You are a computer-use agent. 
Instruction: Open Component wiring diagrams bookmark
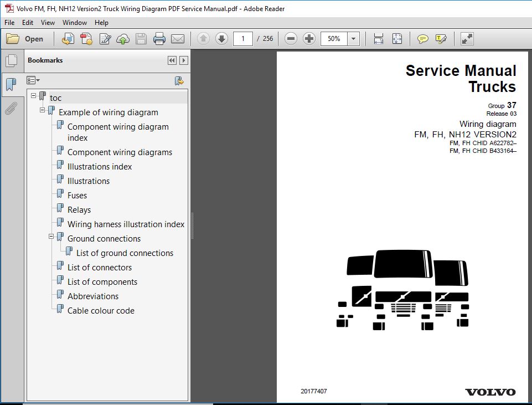(120, 152)
